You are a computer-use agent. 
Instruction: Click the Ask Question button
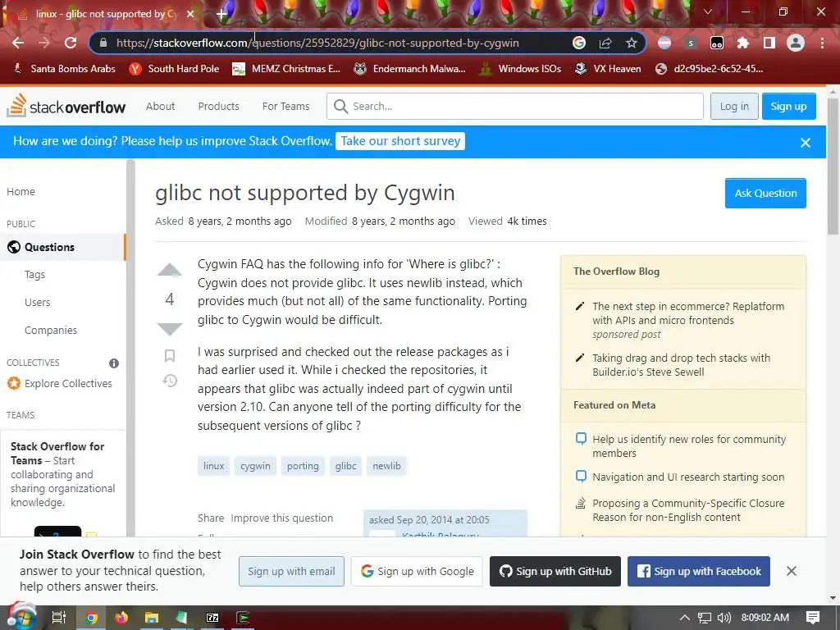tap(765, 193)
